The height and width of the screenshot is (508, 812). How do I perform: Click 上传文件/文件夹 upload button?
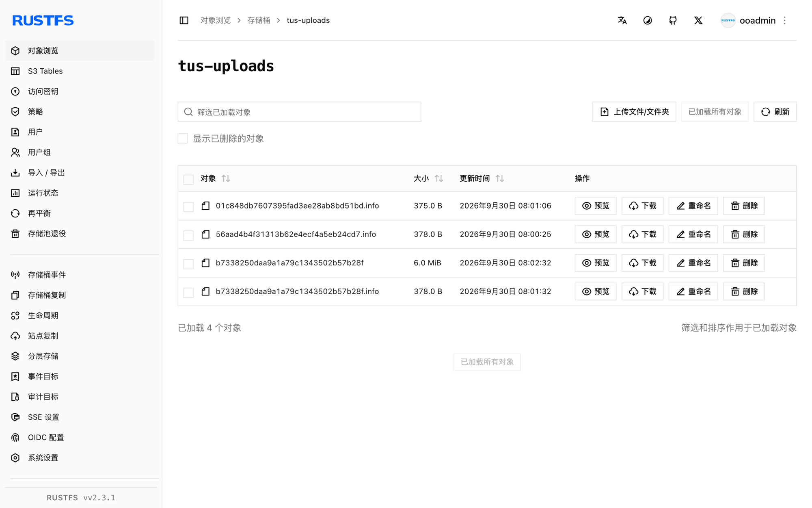point(634,112)
